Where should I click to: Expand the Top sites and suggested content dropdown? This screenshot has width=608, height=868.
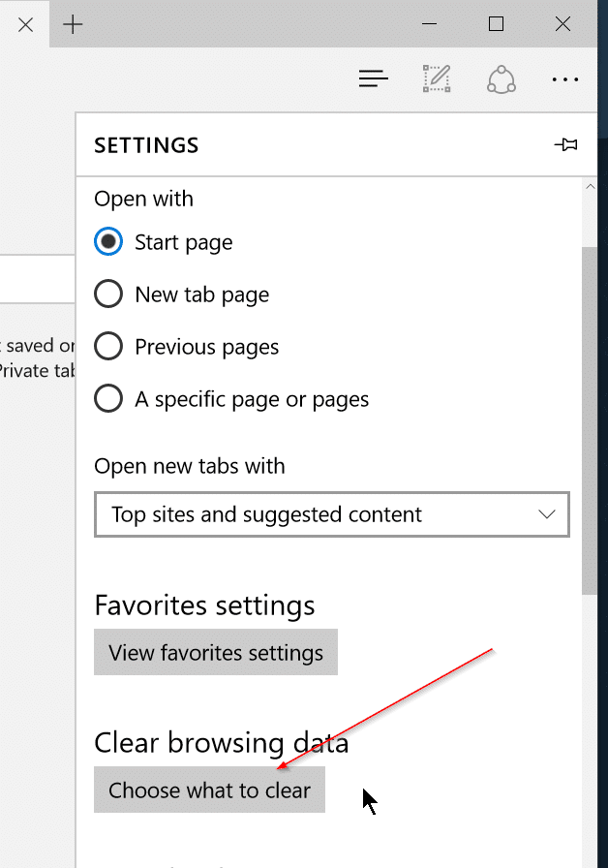click(x=332, y=514)
